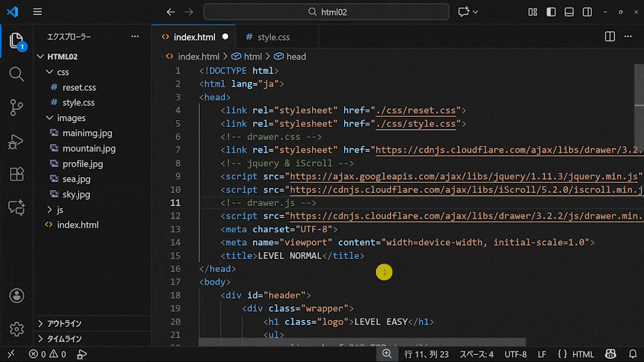
Task: Click the UTF-8 encoding in status bar
Action: click(516, 354)
